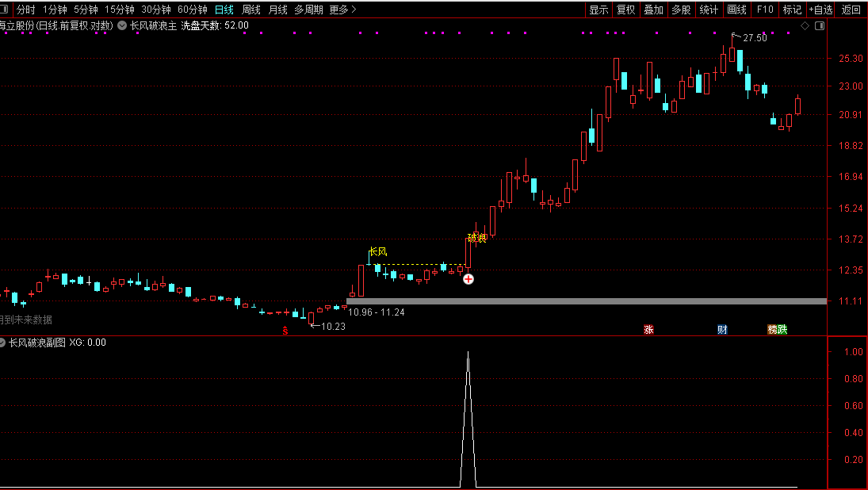Click the 23.00 price axis label
868x490 pixels.
851,86
